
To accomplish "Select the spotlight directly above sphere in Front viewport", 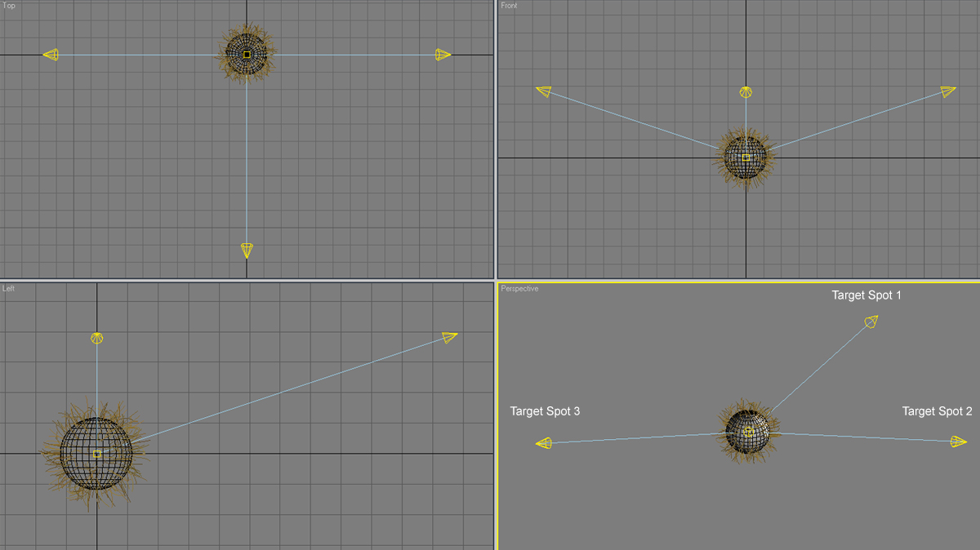I will tap(745, 93).
